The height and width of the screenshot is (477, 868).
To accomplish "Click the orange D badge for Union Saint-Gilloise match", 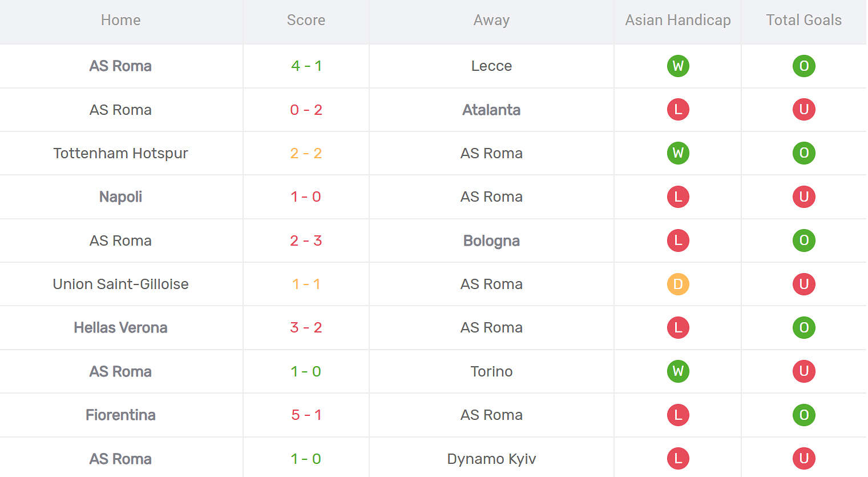I will point(677,284).
